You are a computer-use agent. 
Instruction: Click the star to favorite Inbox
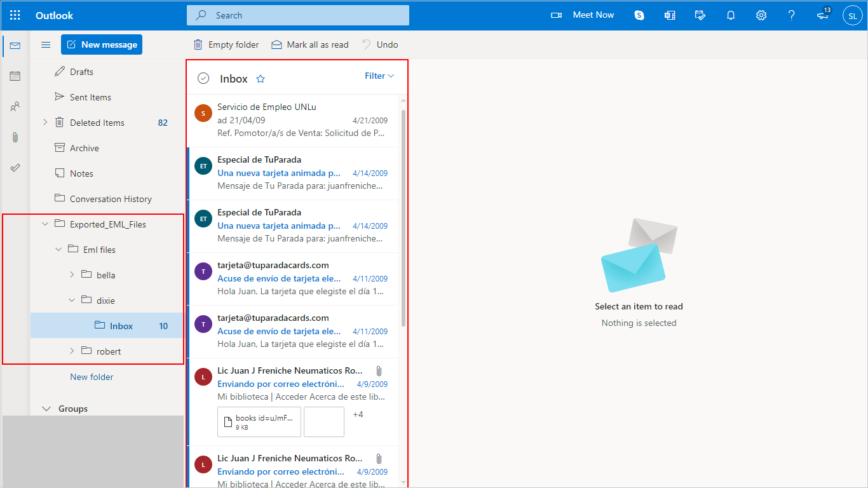(x=261, y=79)
